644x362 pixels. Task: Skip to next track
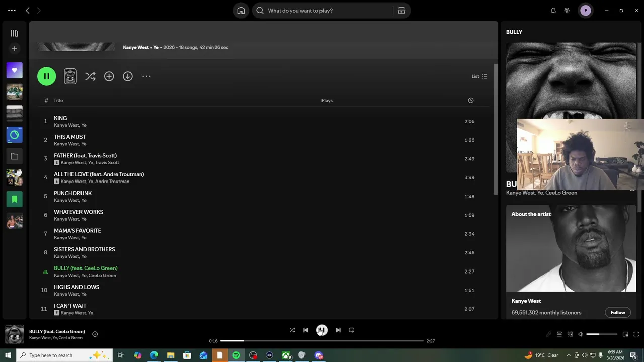pos(338,330)
